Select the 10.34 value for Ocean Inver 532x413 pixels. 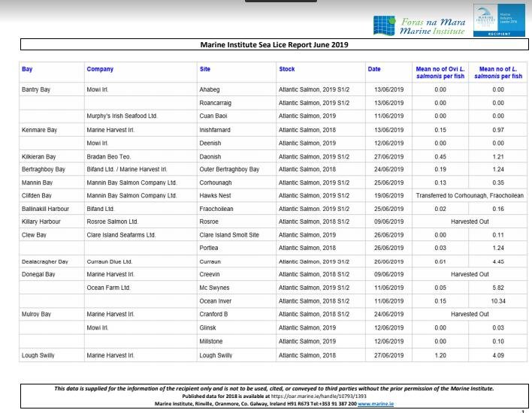pos(497,300)
